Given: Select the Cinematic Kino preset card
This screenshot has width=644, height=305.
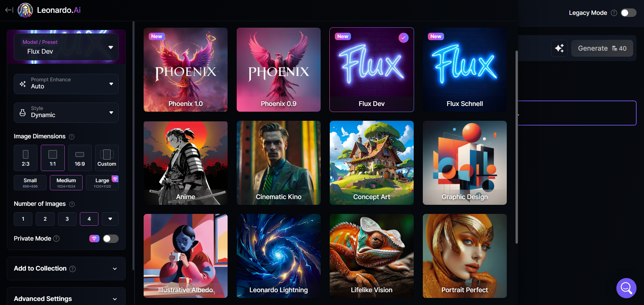Looking at the screenshot, I should pyautogui.click(x=279, y=163).
